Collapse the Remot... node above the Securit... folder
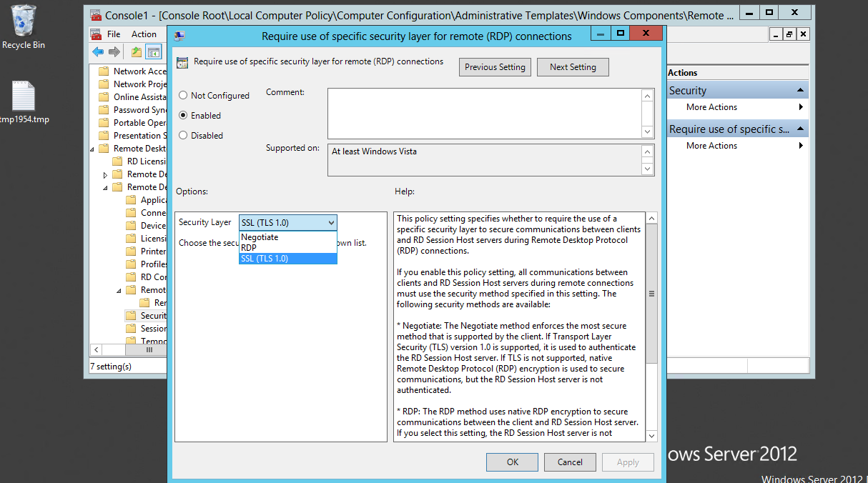This screenshot has width=868, height=483. pyautogui.click(x=119, y=291)
